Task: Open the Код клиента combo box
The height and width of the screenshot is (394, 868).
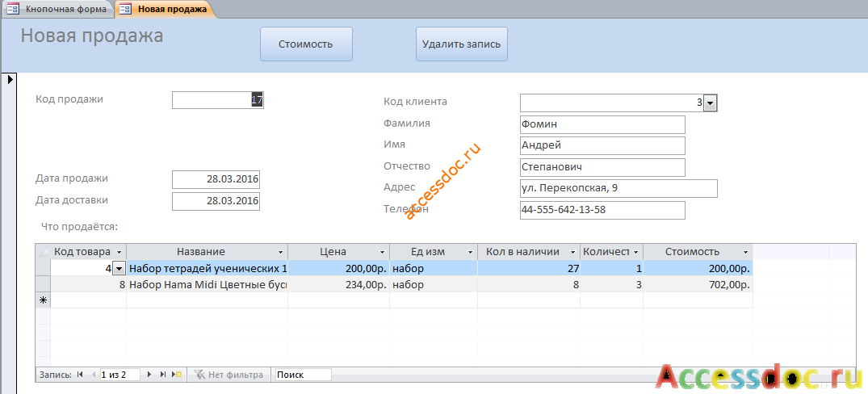Action: pos(711,103)
